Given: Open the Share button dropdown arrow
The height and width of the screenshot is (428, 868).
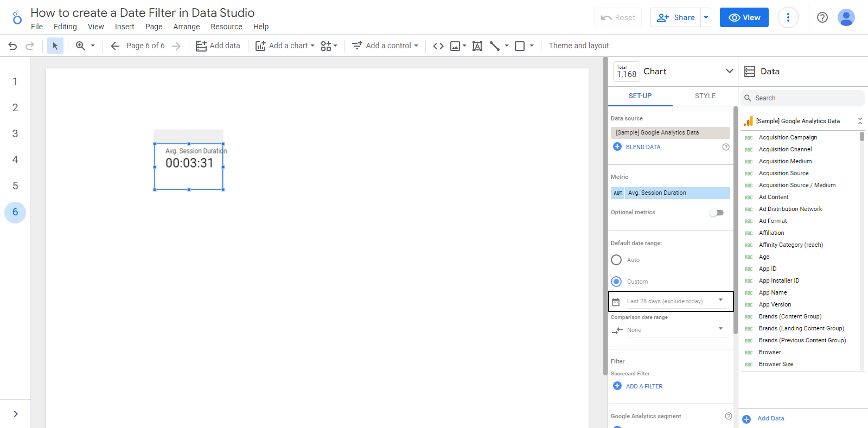Looking at the screenshot, I should click(706, 17).
